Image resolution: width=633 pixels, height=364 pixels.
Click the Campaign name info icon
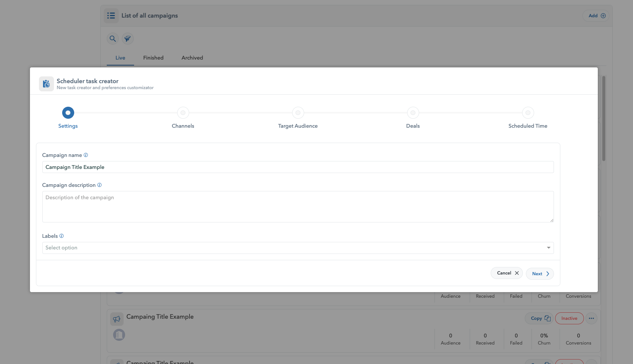pos(86,155)
